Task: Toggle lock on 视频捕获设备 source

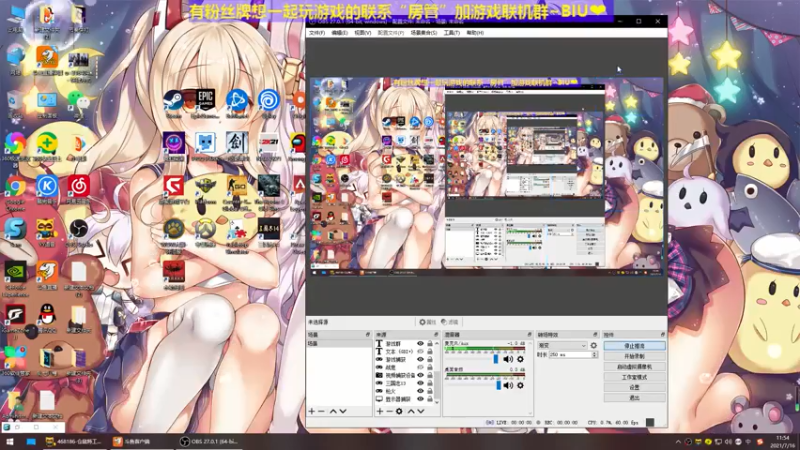Action: point(430,375)
